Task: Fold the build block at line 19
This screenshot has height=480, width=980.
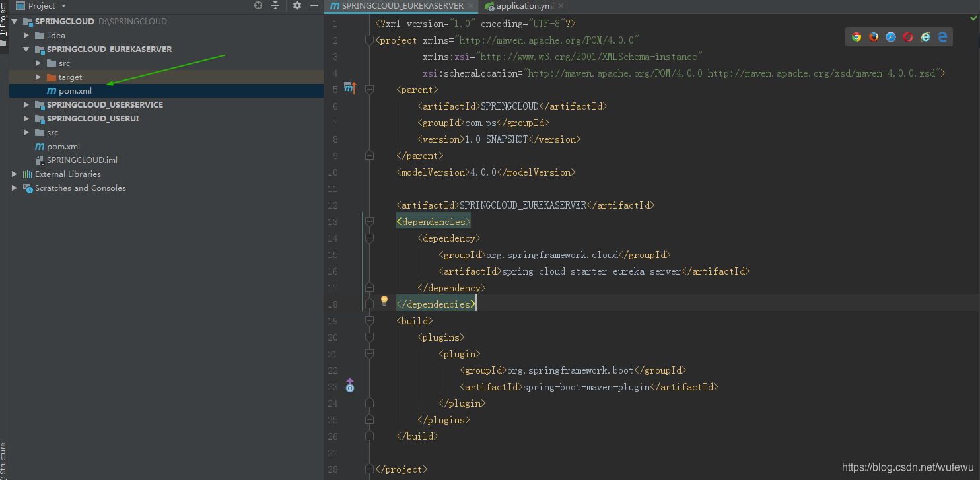Action: (x=369, y=320)
